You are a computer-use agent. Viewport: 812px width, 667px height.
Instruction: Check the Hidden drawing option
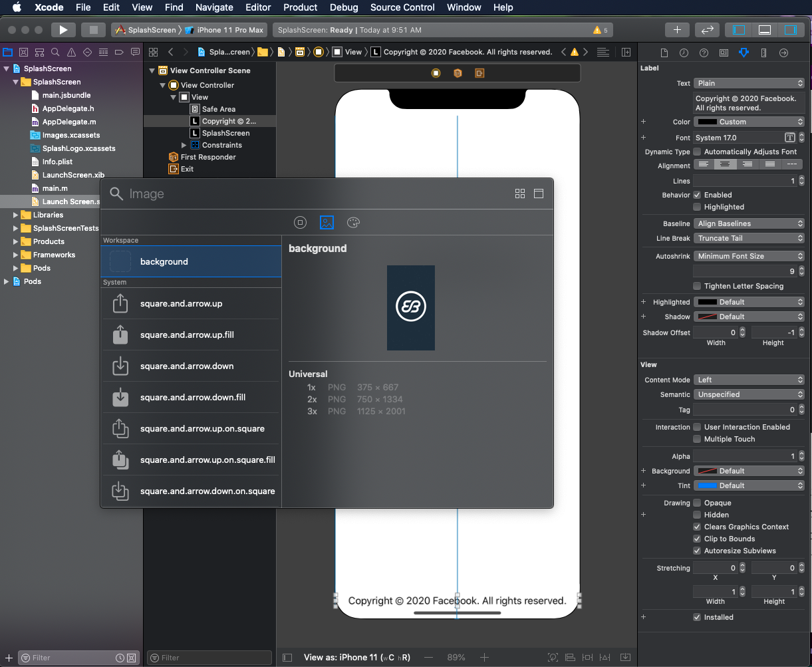(697, 515)
